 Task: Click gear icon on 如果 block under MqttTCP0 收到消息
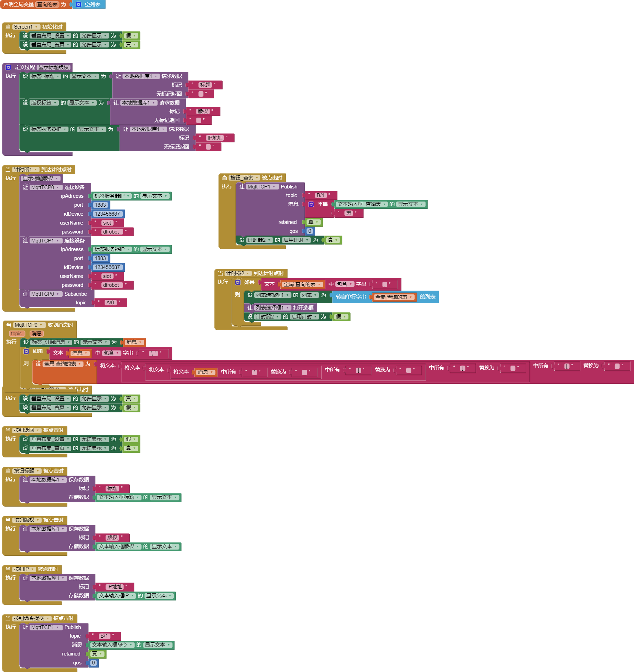pos(26,351)
